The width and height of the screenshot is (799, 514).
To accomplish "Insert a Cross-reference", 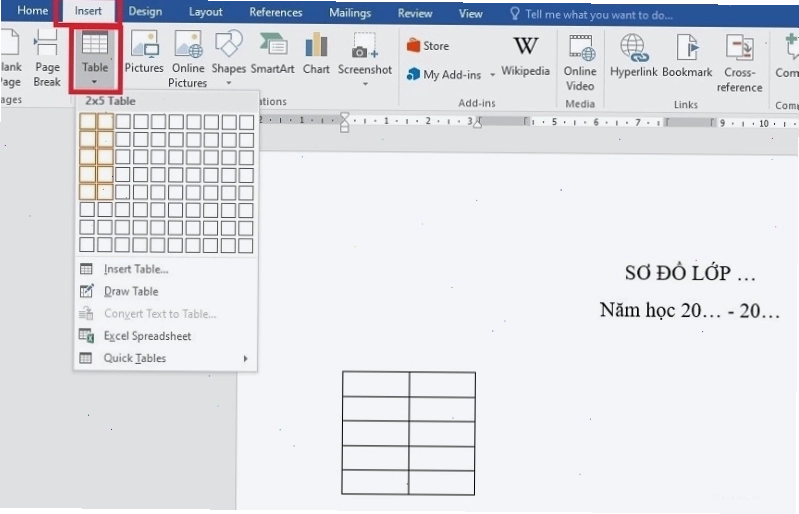I will 739,64.
